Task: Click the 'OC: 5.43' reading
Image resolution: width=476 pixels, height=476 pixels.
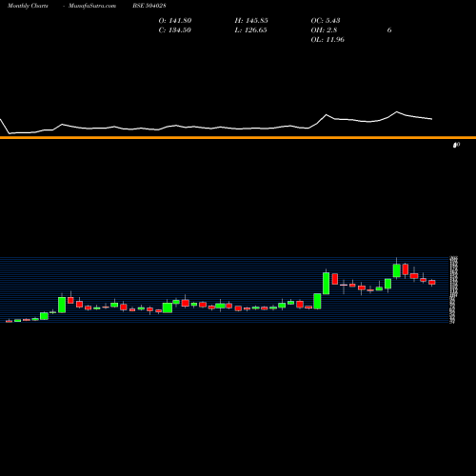Action: tap(326, 21)
